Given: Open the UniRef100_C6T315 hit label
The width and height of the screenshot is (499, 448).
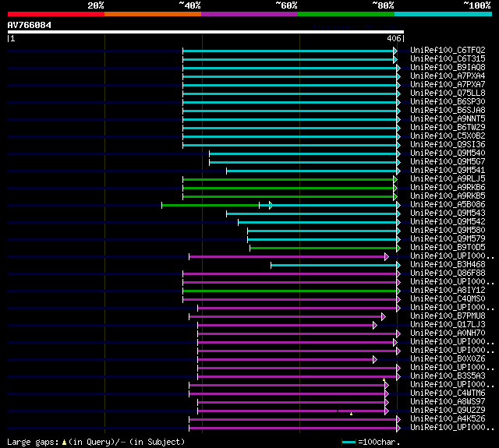Looking at the screenshot, I should click(x=448, y=58).
